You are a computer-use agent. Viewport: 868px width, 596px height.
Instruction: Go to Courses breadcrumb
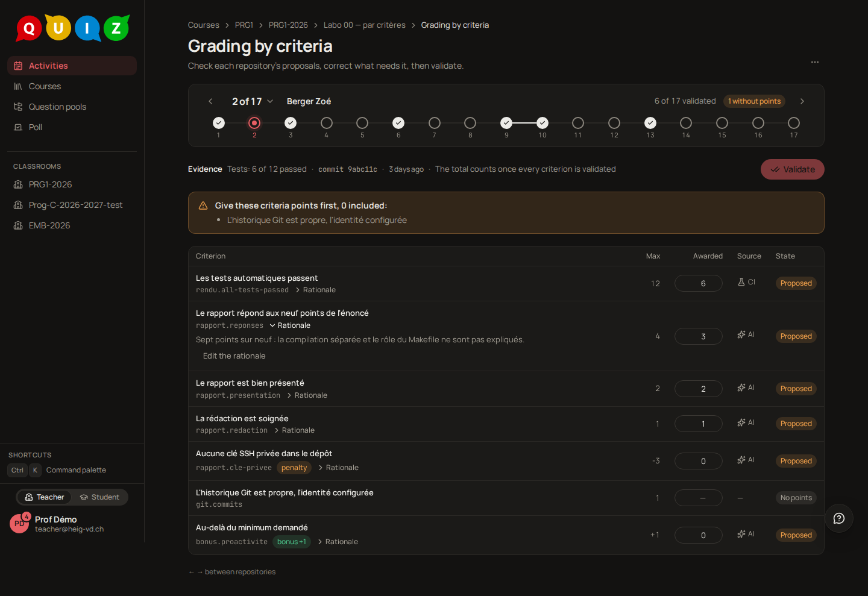tap(203, 25)
